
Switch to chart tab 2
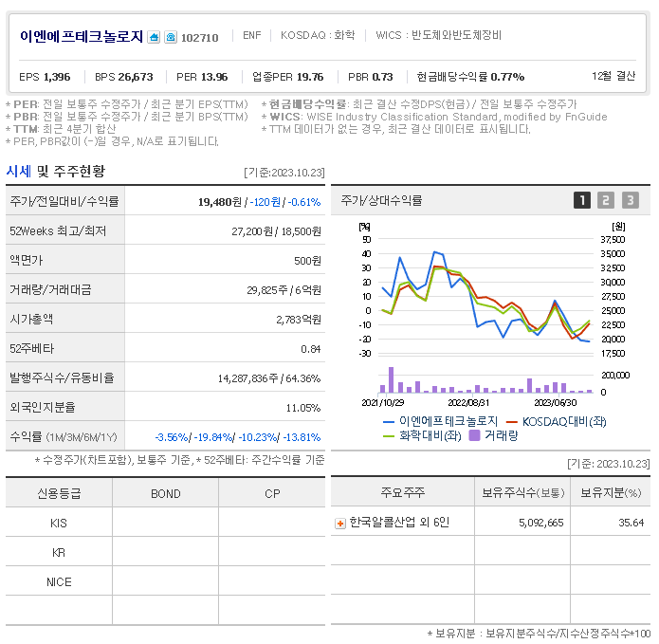[606, 200]
